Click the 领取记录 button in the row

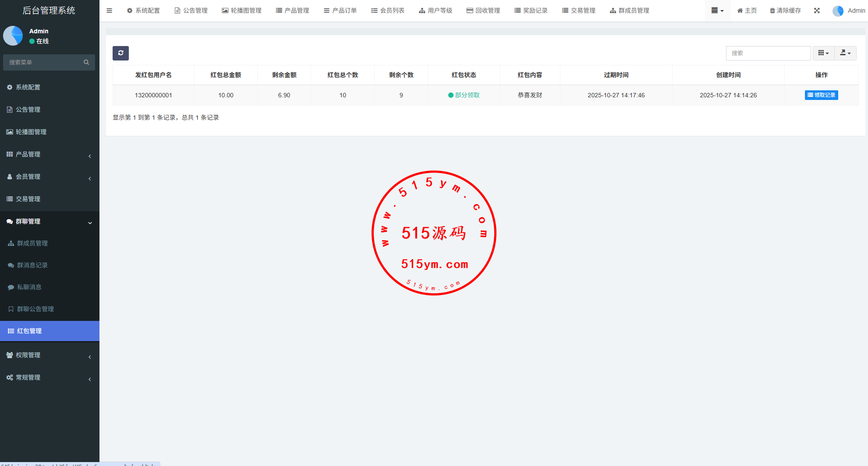tap(821, 95)
